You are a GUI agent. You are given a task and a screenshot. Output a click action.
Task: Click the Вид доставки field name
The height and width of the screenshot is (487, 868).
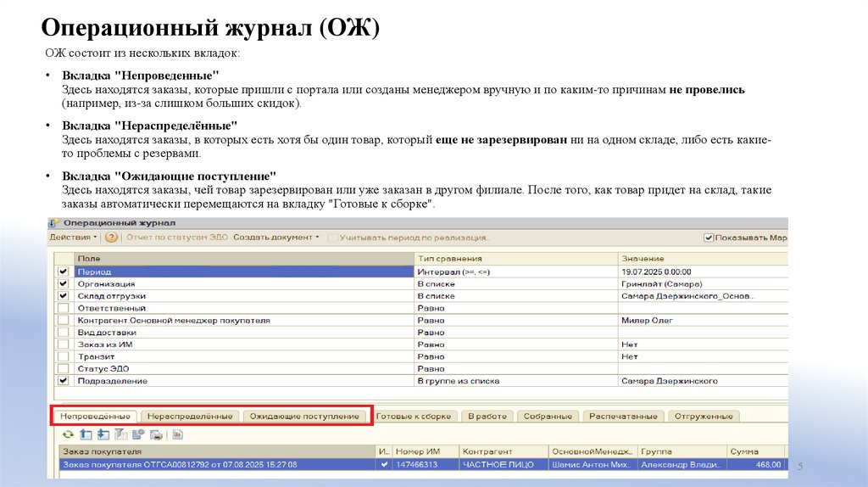(244, 333)
